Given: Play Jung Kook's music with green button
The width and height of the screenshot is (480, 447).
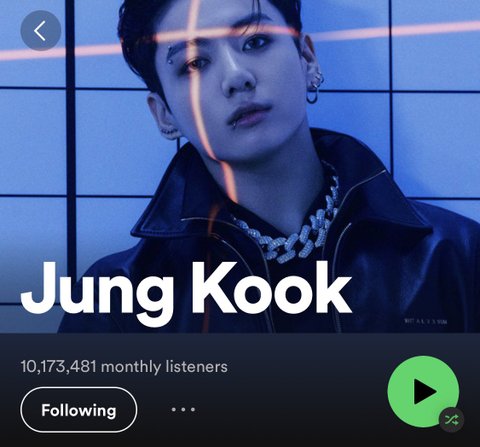Looking at the screenshot, I should pos(423,391).
